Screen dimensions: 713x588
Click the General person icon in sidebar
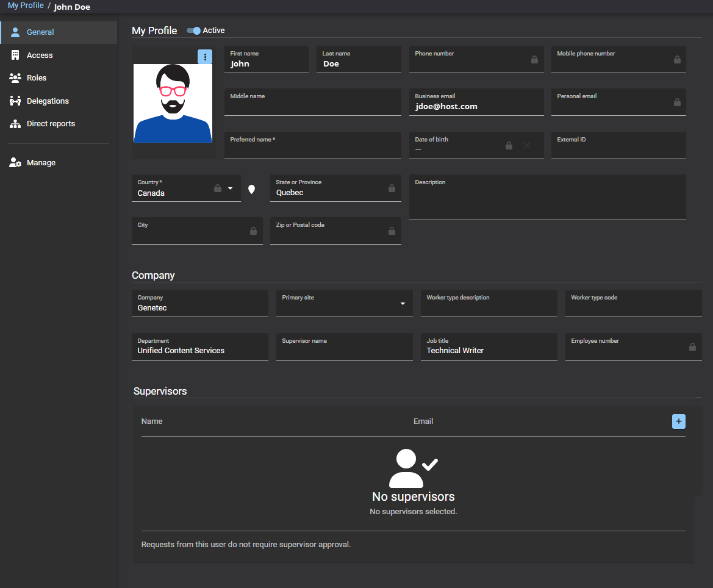(x=15, y=32)
